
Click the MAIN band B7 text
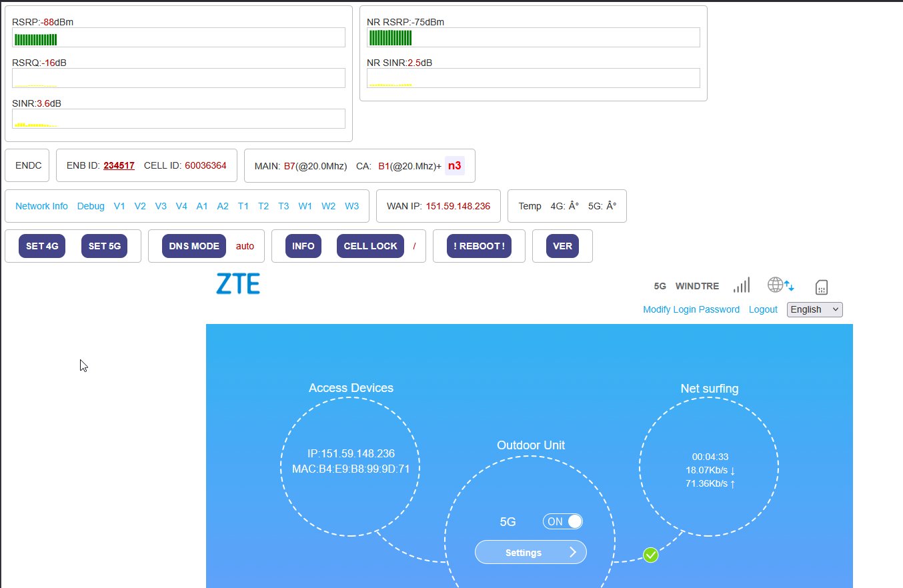(289, 165)
